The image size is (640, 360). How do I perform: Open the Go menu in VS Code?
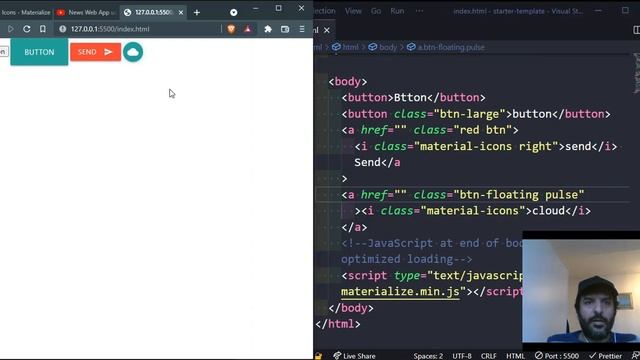376,11
